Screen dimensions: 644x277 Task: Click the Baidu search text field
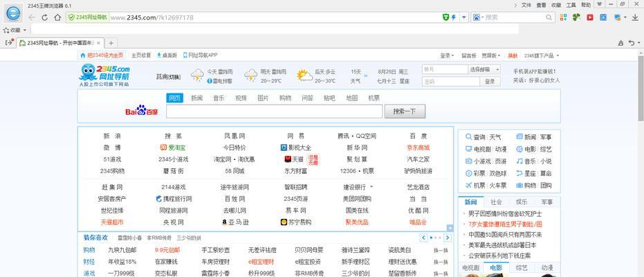[x=274, y=111]
